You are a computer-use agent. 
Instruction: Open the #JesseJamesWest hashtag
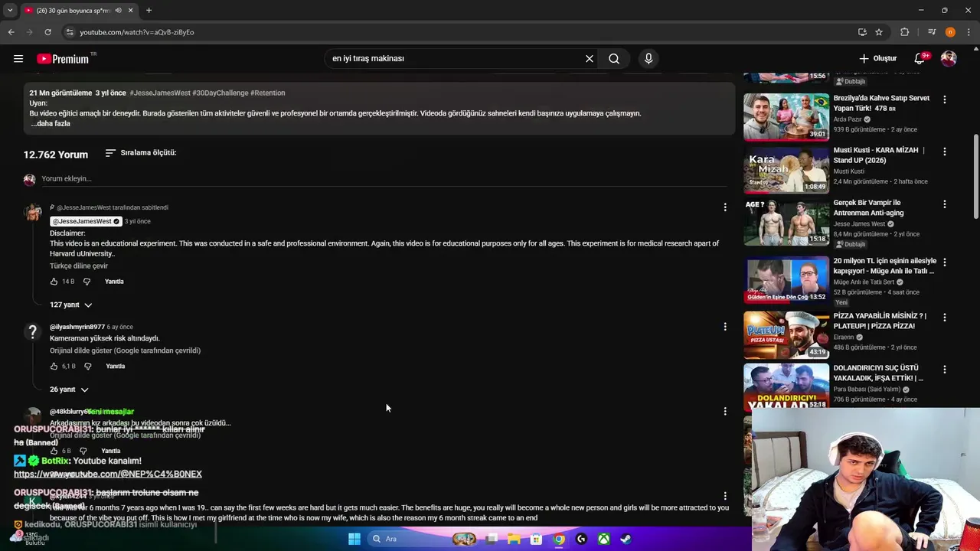[160, 93]
